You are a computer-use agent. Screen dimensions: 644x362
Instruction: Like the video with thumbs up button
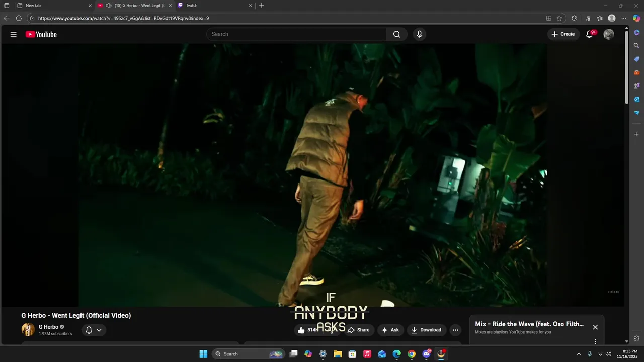[307, 330]
